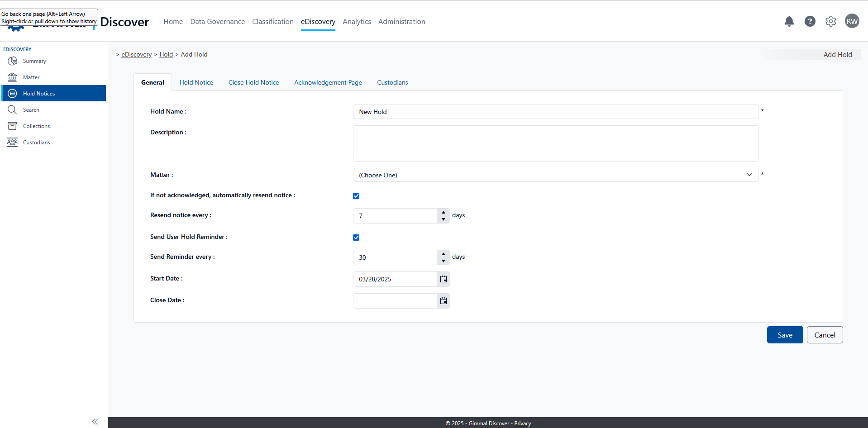Expand the Matter dropdown
The image size is (868, 428).
[555, 175]
